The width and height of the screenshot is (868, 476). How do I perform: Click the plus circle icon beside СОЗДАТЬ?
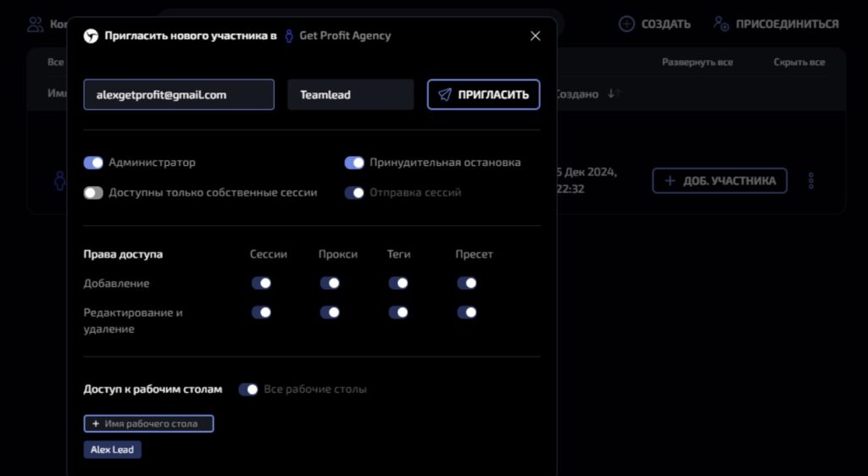click(626, 25)
